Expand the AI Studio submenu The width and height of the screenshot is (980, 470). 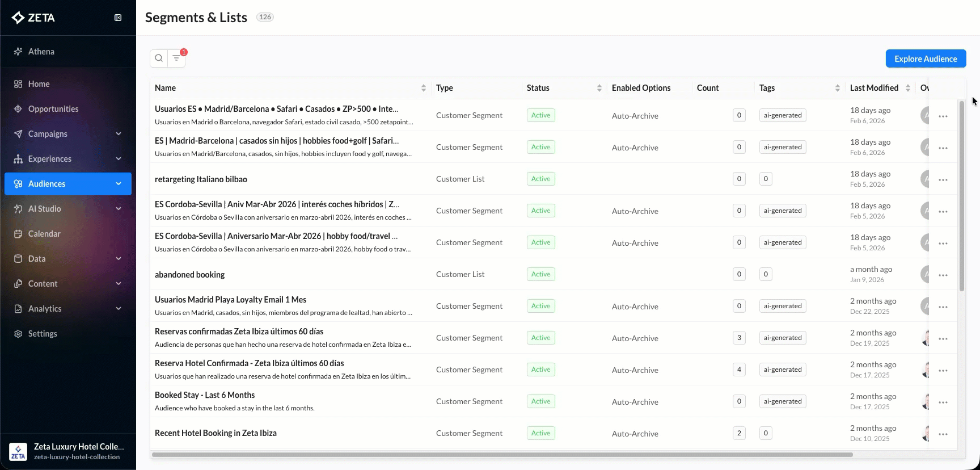tap(119, 209)
